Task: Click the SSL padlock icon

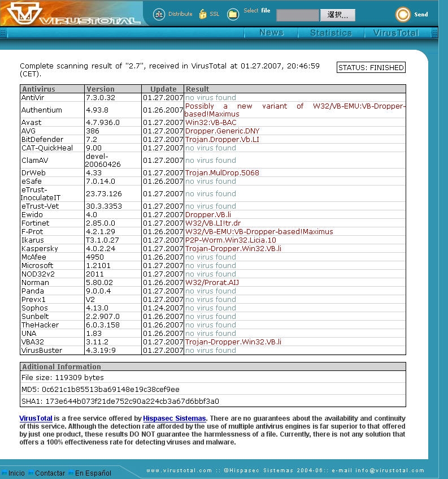Action: pos(203,14)
